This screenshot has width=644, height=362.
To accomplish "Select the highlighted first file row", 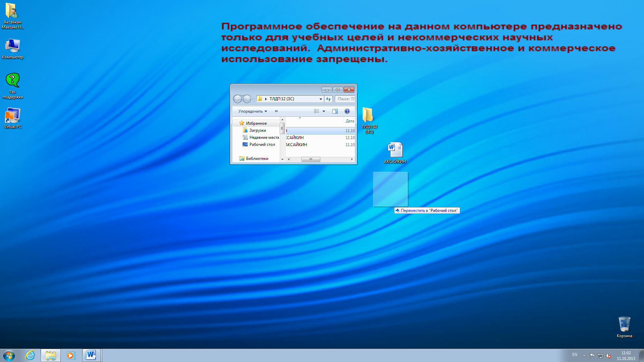I will click(320, 131).
